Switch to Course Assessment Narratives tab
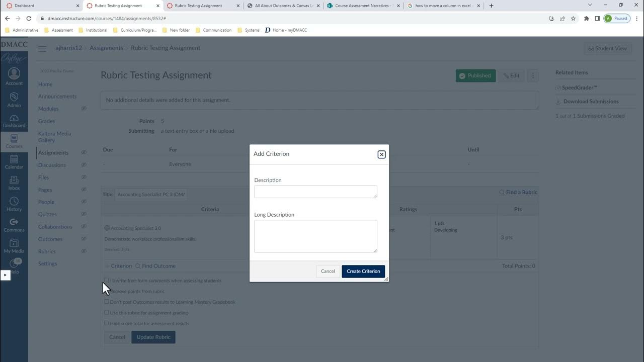This screenshot has height=362, width=644. pos(364,6)
